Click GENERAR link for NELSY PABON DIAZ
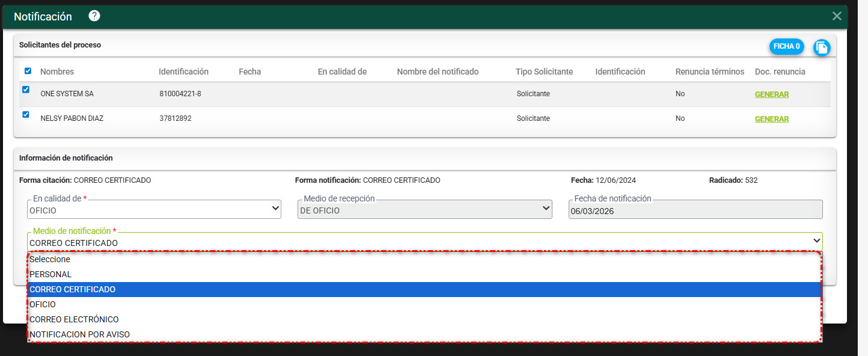Screen dimensions: 868x356 point(771,119)
